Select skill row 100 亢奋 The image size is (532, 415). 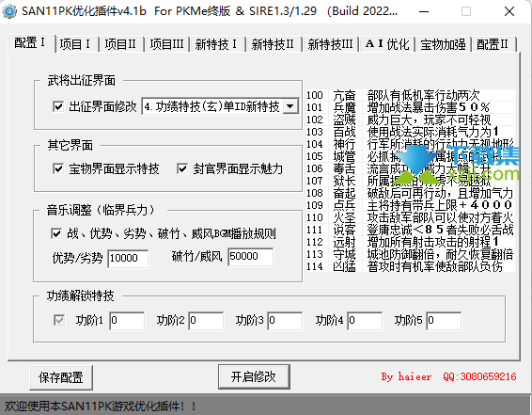tap(411, 95)
